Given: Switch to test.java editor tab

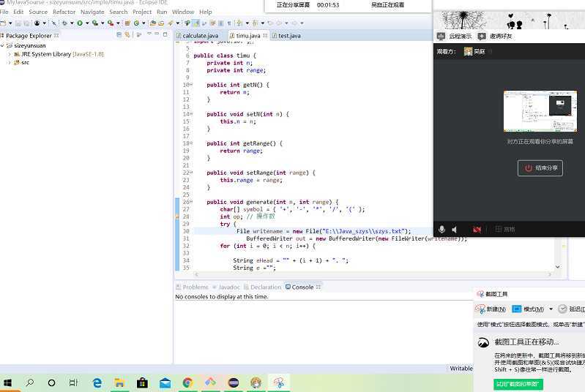Looking at the screenshot, I should 286,36.
